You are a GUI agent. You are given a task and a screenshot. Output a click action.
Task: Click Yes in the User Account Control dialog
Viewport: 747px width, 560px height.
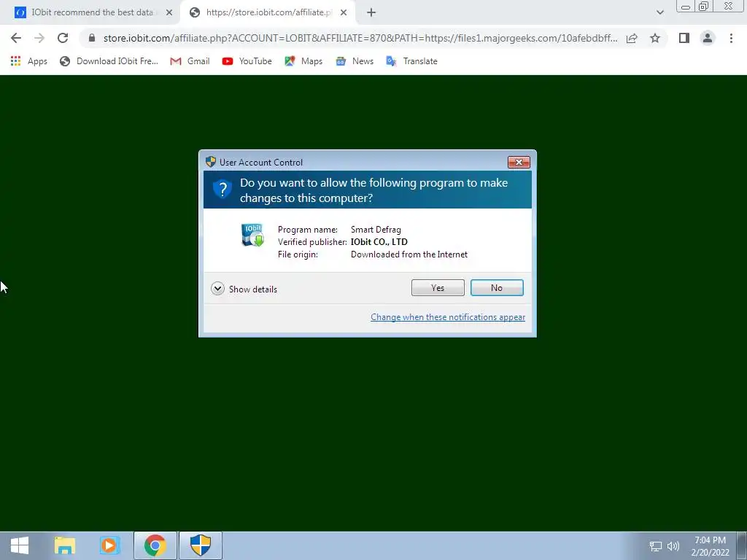(x=438, y=287)
